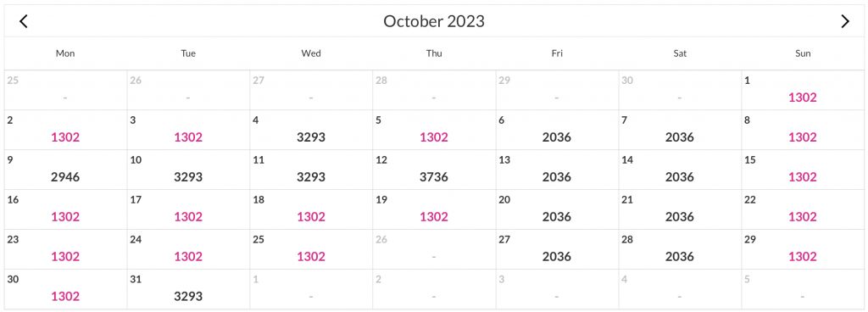Select October 6 priced 2036
Image resolution: width=868 pixels, height=312 pixels.
[x=557, y=130]
